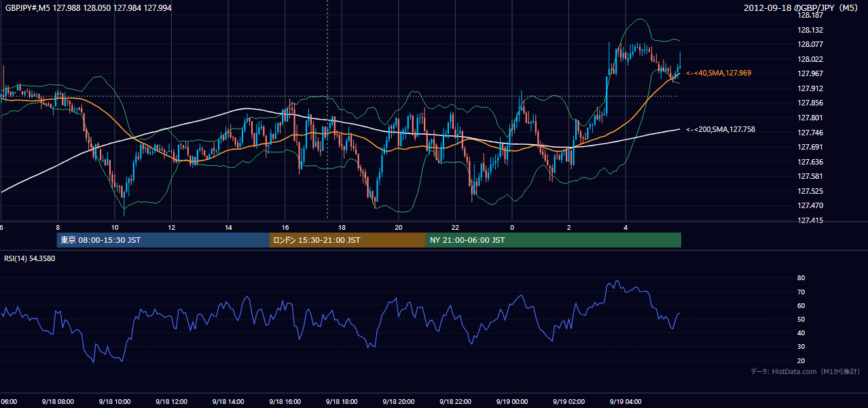This screenshot has height=408, width=868.
Task: Click hour tick 14 under price chart
Action: point(229,227)
